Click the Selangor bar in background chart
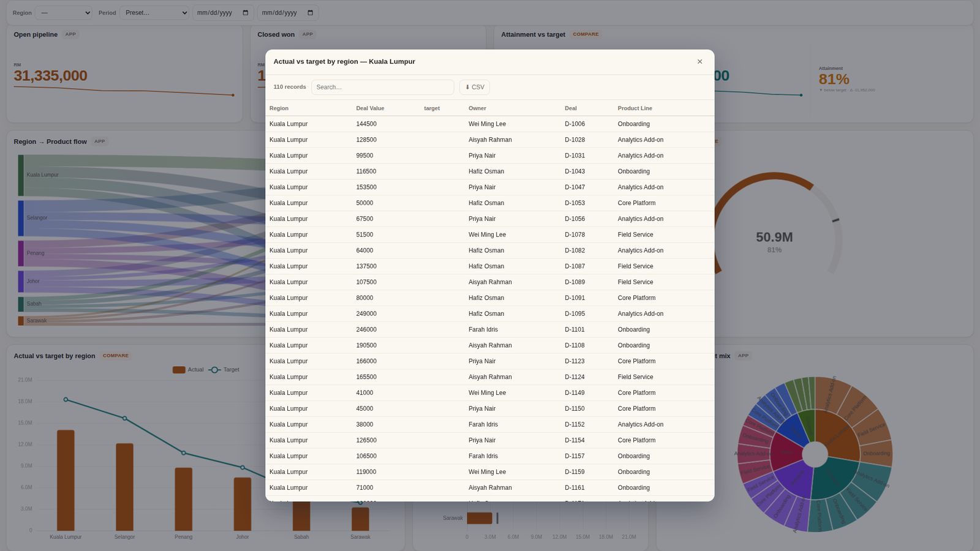 [124, 487]
